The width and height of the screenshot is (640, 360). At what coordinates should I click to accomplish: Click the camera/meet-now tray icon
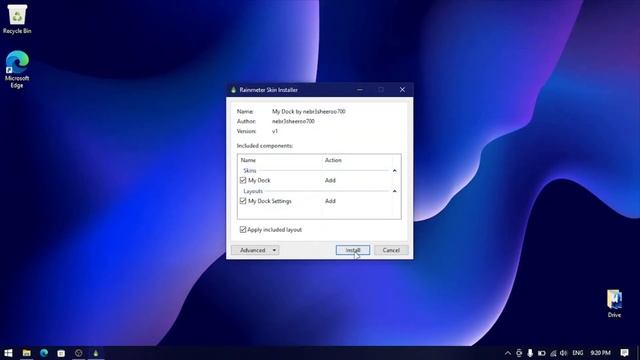(x=519, y=353)
